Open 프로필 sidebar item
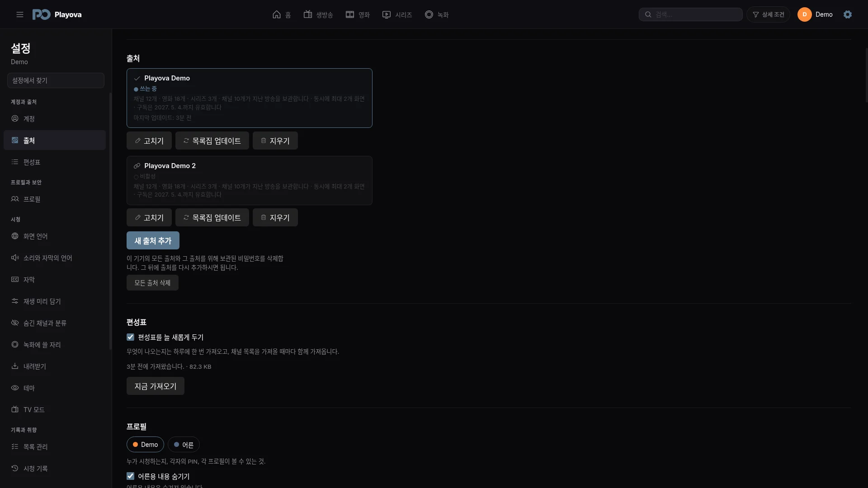The height and width of the screenshot is (488, 868). (55, 199)
